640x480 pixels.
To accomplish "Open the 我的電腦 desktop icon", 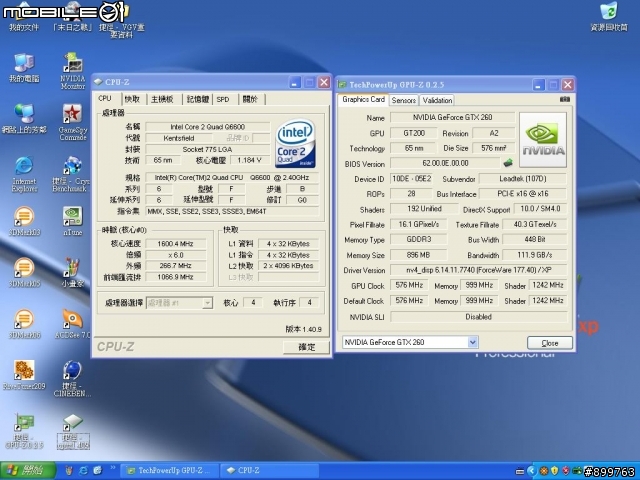I will coord(24,68).
